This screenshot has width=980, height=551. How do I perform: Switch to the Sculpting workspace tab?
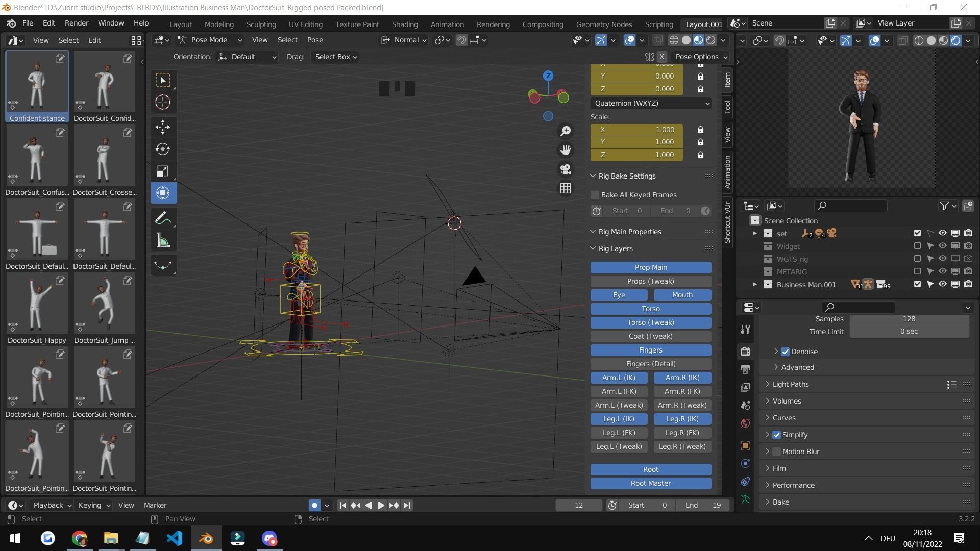pyautogui.click(x=261, y=24)
